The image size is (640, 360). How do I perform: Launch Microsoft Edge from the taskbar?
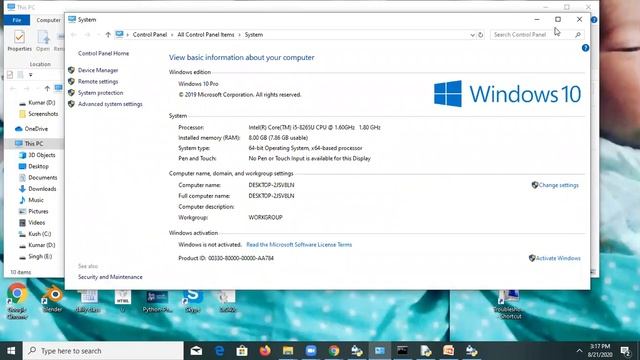[219, 351]
